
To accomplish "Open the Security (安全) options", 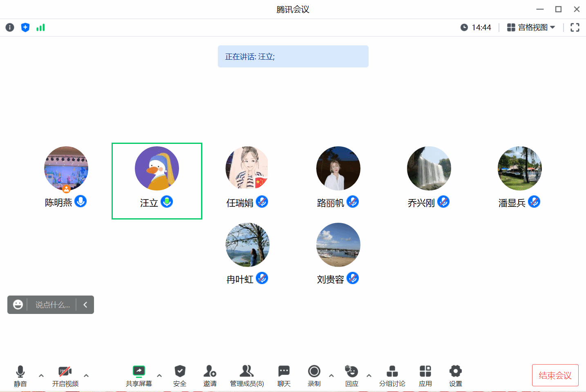I will (180, 376).
